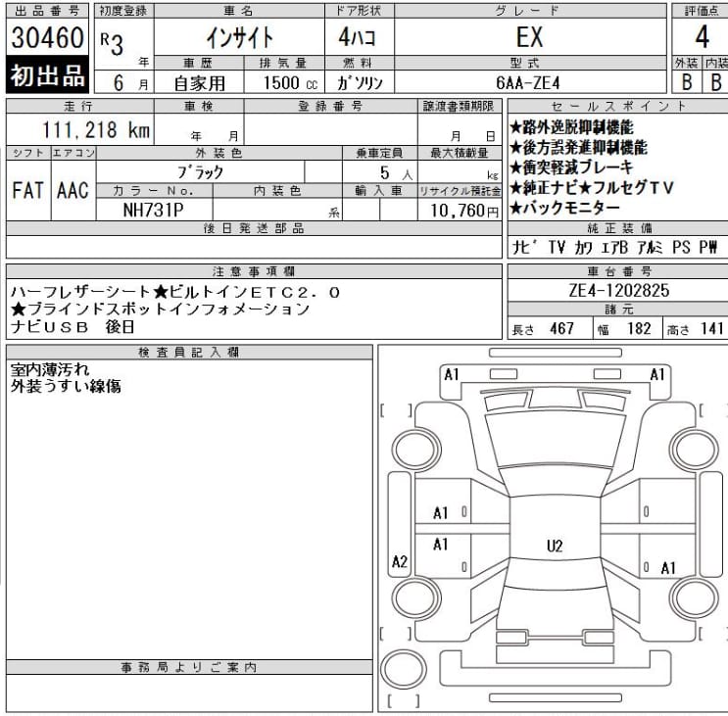Click the sales point ★後方誤発進抑制機能

pos(578,148)
